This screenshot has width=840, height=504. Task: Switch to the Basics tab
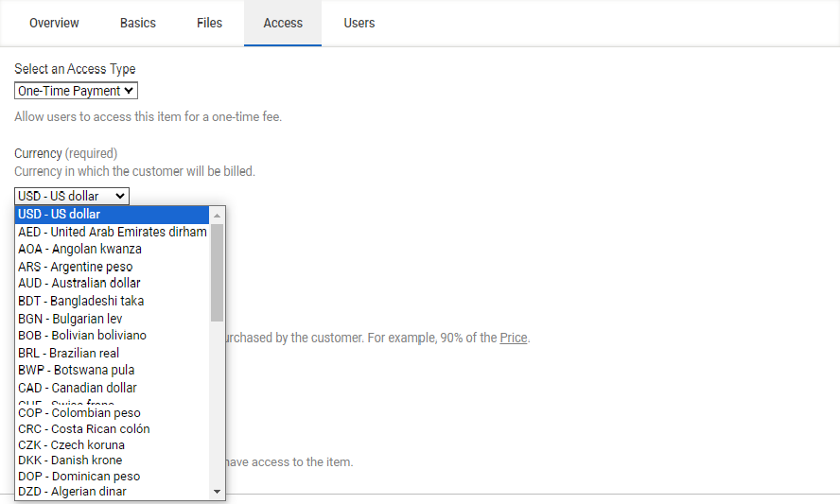(138, 23)
